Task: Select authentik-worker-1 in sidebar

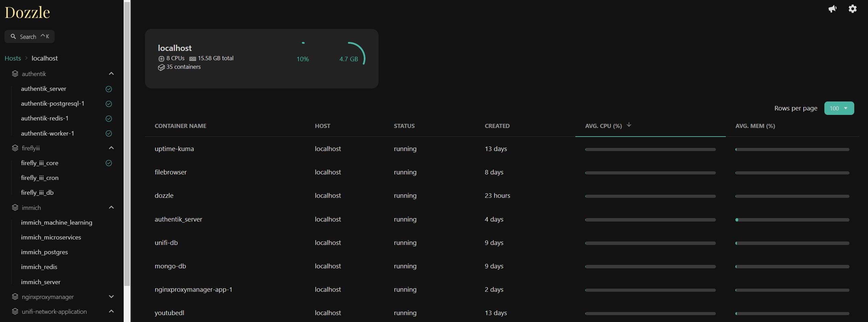Action: pos(47,133)
